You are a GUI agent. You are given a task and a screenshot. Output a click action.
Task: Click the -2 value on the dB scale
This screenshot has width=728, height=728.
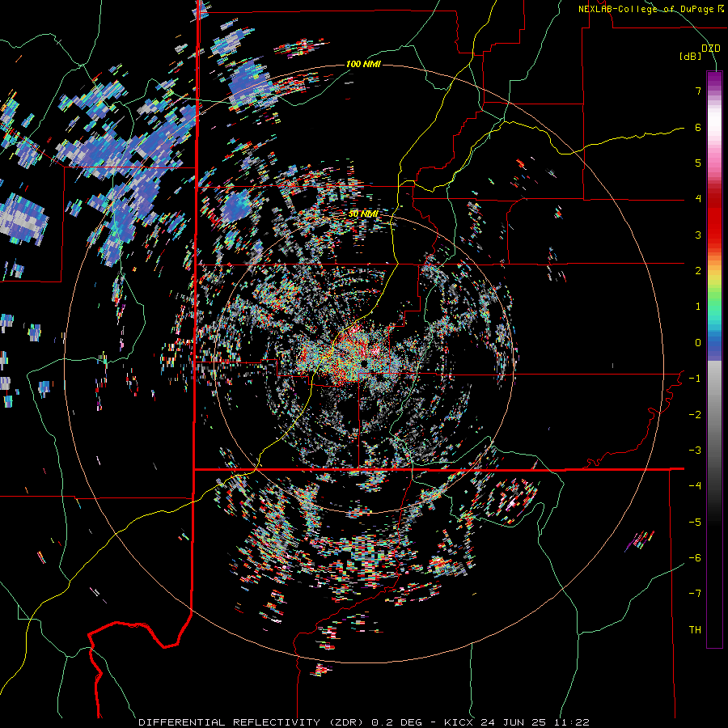(695, 415)
